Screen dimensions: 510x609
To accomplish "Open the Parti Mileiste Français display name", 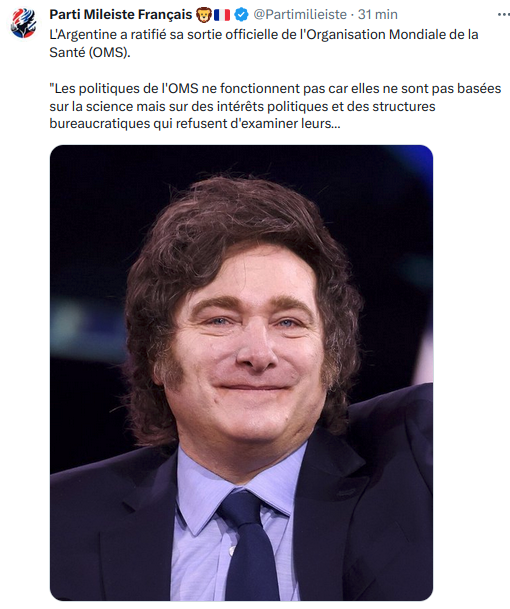I will (121, 14).
